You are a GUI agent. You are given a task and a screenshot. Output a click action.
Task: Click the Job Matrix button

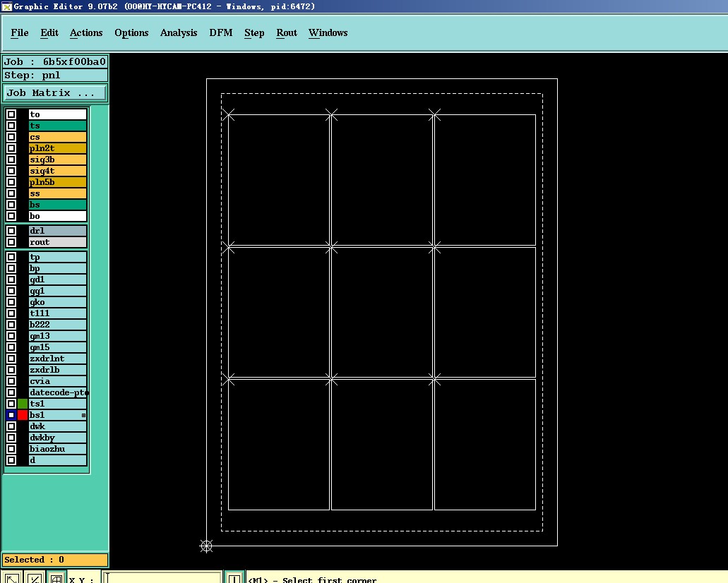(x=55, y=93)
